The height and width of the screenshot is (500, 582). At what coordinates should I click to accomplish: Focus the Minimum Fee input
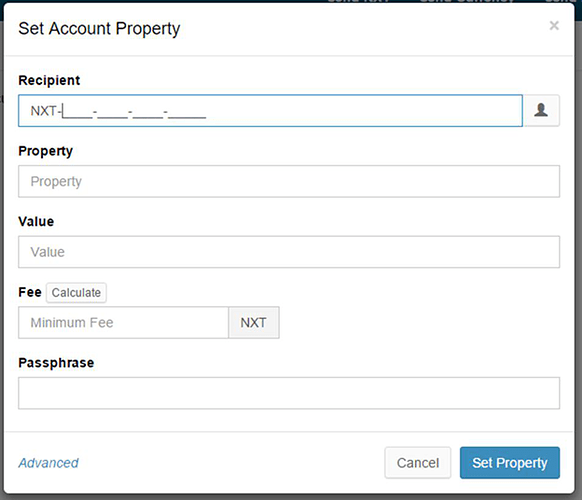(x=123, y=322)
